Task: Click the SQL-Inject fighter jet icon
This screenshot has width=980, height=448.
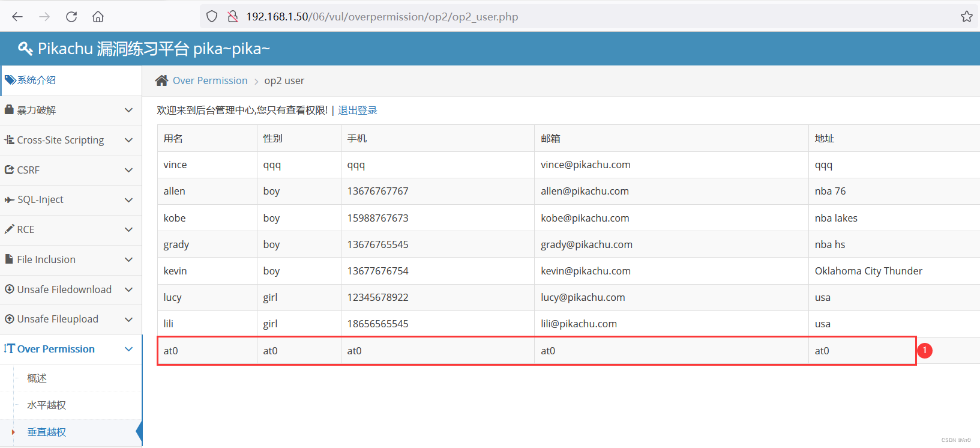Action: pyautogui.click(x=9, y=199)
